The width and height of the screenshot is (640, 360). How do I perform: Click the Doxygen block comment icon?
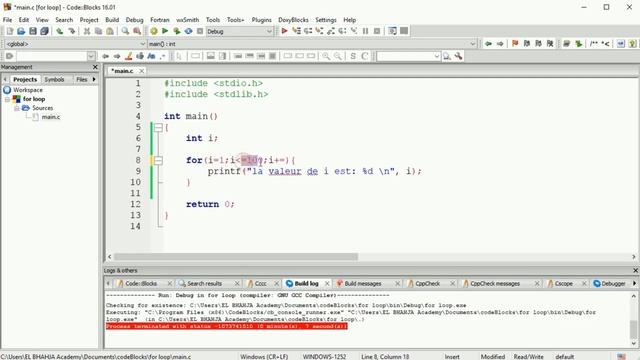594,44
